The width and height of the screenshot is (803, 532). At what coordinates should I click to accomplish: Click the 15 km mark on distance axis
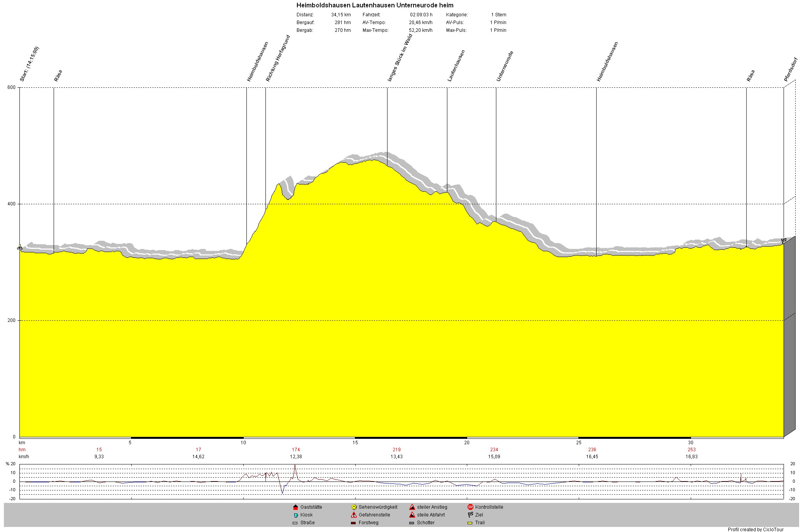355,443
